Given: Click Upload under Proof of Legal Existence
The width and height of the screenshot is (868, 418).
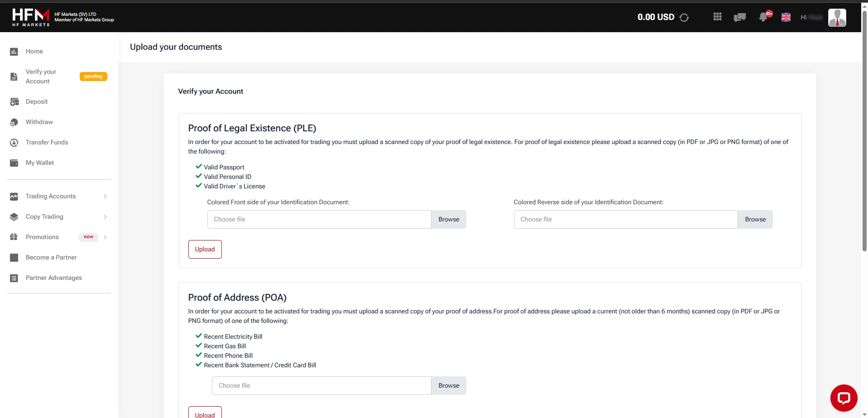Looking at the screenshot, I should [x=205, y=250].
